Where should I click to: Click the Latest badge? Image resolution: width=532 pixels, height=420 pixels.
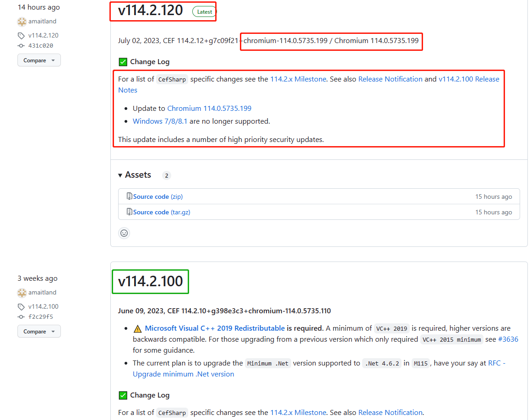tap(204, 12)
